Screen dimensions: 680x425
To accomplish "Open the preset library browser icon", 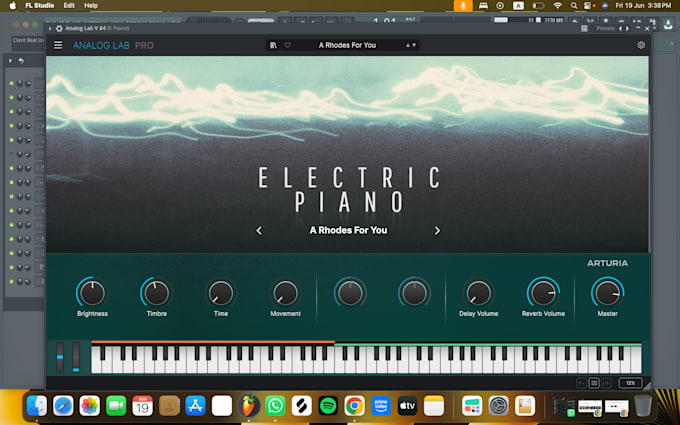I will [x=273, y=45].
